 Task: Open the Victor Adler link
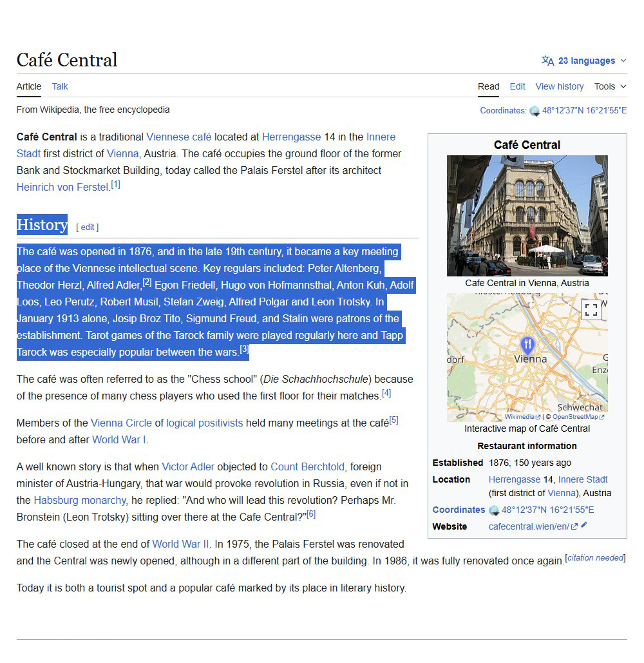pos(188,466)
